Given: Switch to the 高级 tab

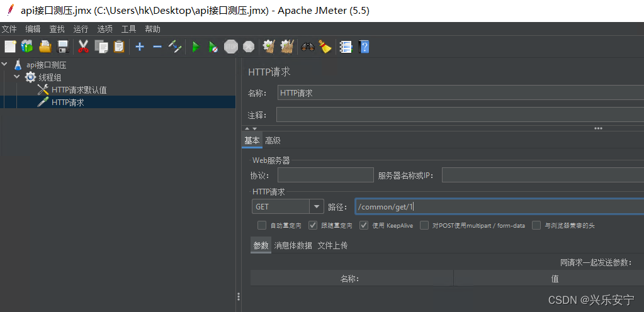Looking at the screenshot, I should click(273, 141).
